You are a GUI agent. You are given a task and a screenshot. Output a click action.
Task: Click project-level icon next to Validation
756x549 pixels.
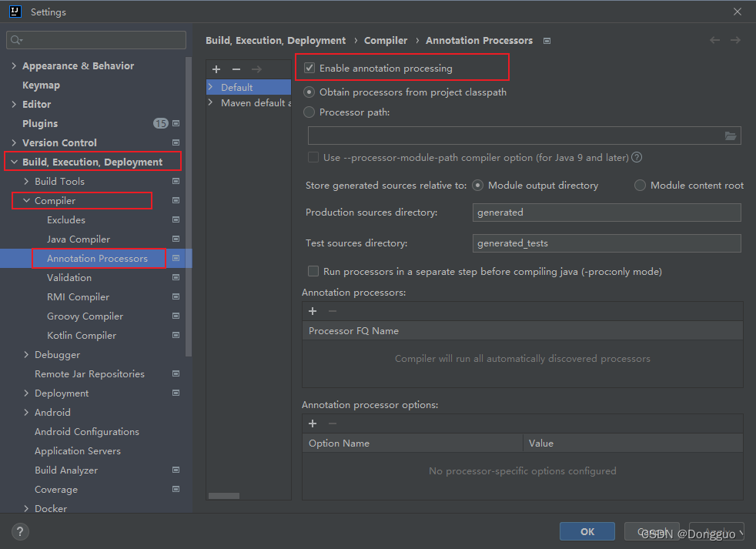[176, 277]
